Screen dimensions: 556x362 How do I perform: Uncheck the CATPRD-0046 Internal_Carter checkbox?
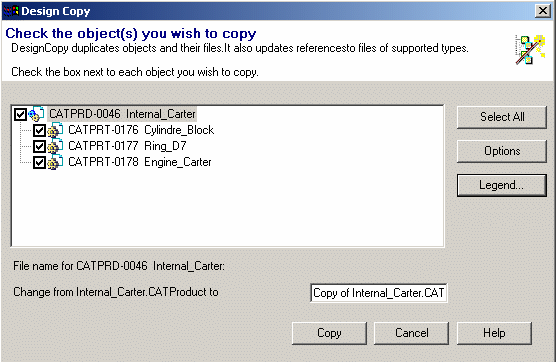(20, 115)
